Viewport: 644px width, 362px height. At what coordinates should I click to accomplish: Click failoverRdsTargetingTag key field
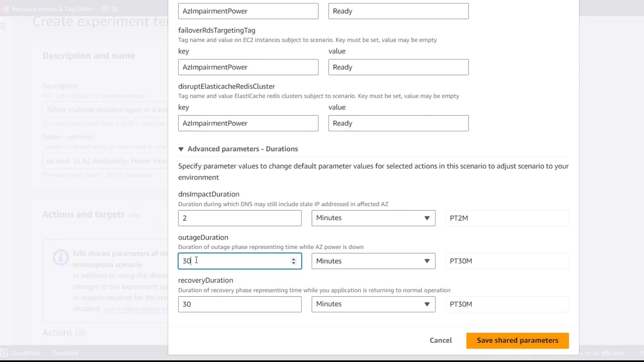(x=248, y=67)
